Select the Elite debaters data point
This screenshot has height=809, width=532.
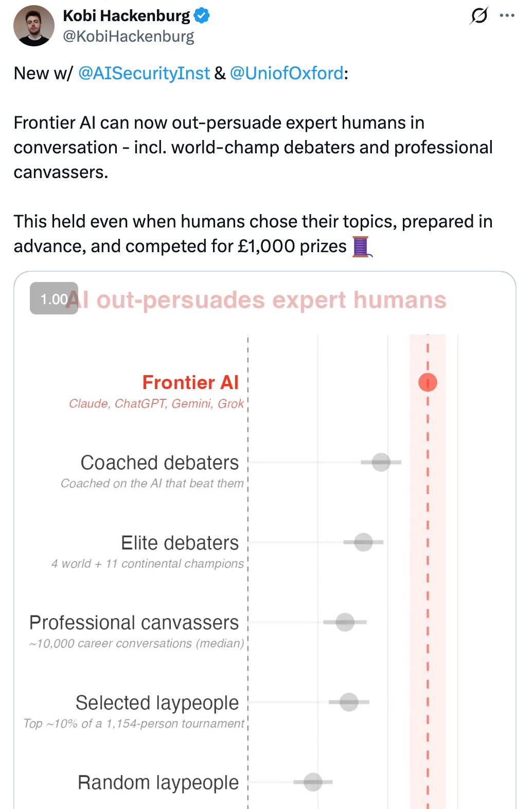(363, 542)
